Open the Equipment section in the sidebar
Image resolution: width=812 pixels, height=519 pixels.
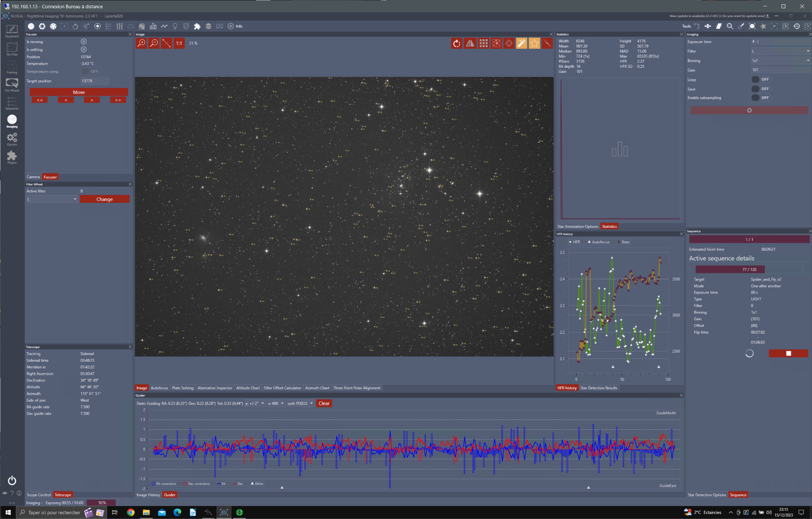(x=12, y=31)
